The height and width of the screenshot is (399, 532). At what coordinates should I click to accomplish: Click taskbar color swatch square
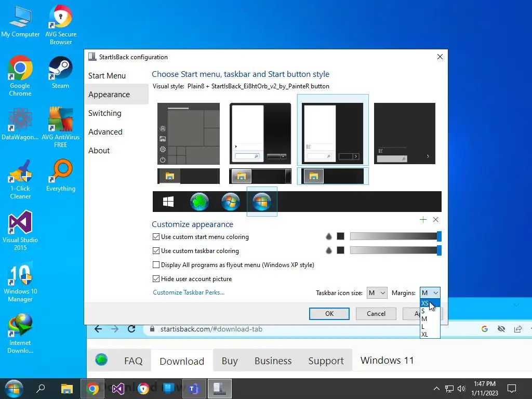(341, 250)
